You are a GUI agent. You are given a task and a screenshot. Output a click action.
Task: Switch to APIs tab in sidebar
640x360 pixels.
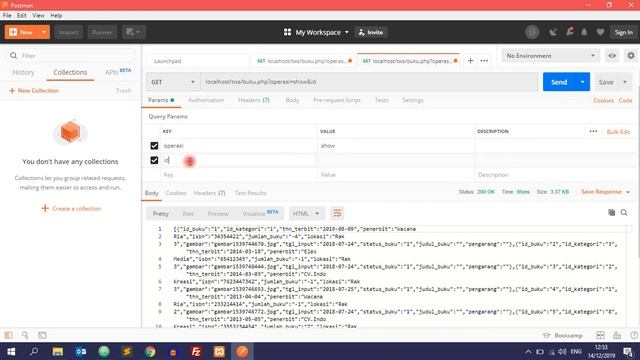point(118,72)
